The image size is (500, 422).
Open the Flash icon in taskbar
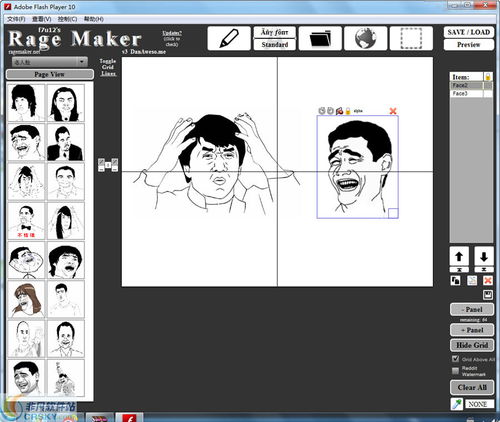pyautogui.click(x=129, y=417)
